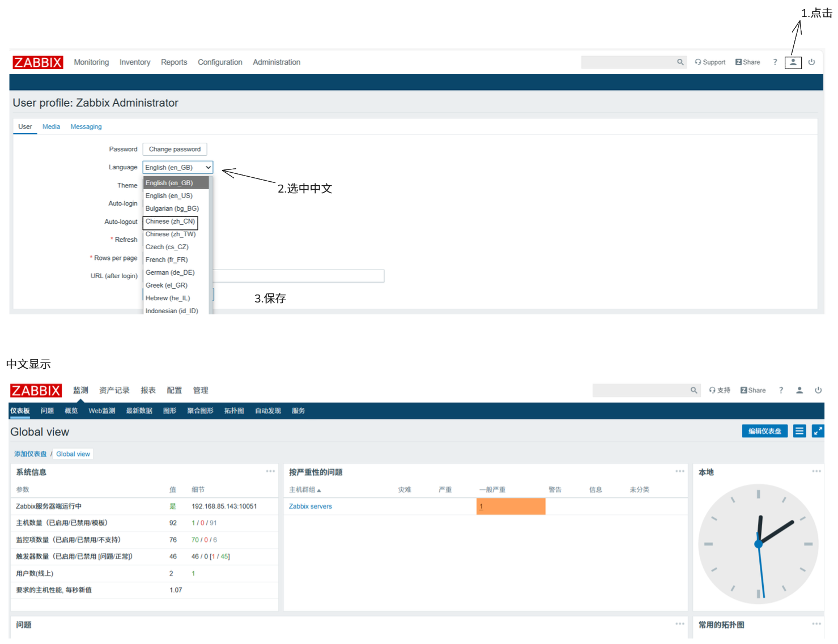
Task: Open the dashboard actions list icon
Action: (x=799, y=431)
